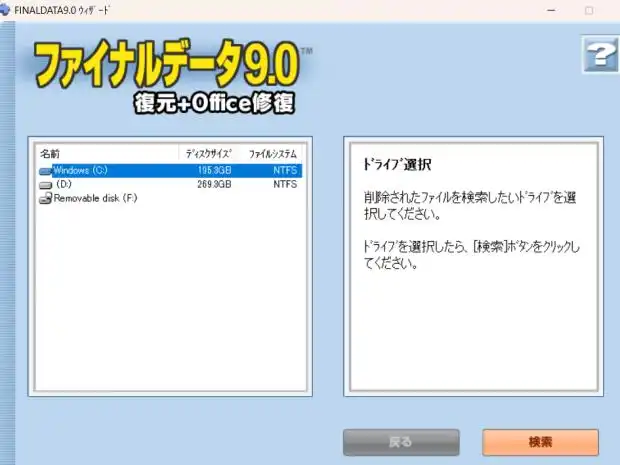Click the 195.3GB size value
The image size is (620, 465).
tap(214, 170)
